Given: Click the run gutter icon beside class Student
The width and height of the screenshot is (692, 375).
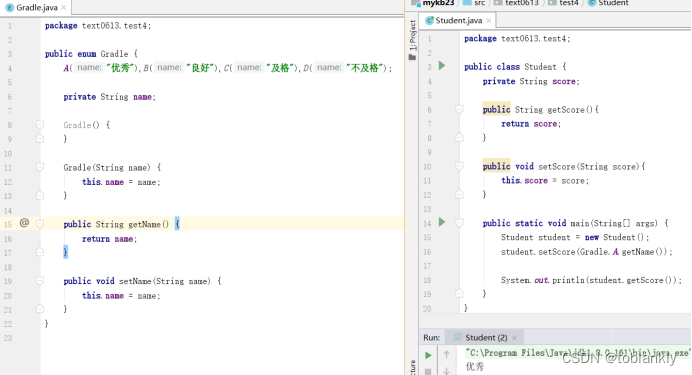Looking at the screenshot, I should click(442, 66).
